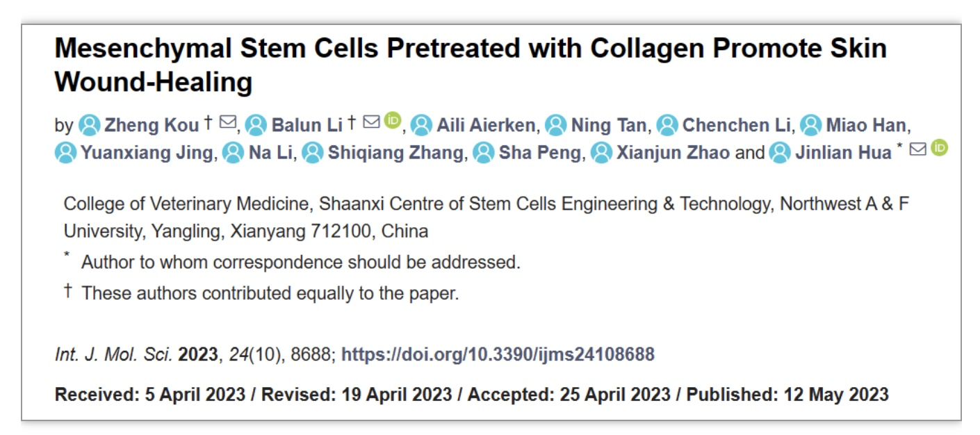Click the profile icon beside Aili Aierken
The width and height of the screenshot is (980, 435).
pyautogui.click(x=421, y=125)
